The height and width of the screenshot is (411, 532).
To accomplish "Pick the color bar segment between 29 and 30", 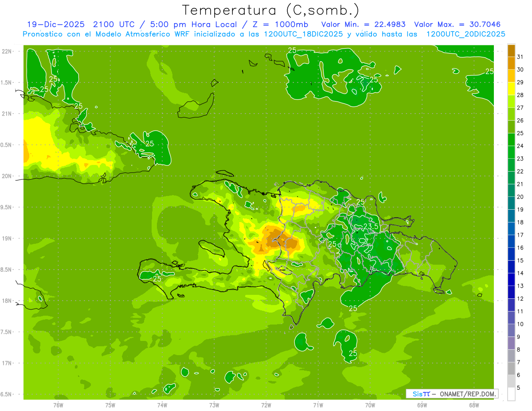I will tap(511, 76).
